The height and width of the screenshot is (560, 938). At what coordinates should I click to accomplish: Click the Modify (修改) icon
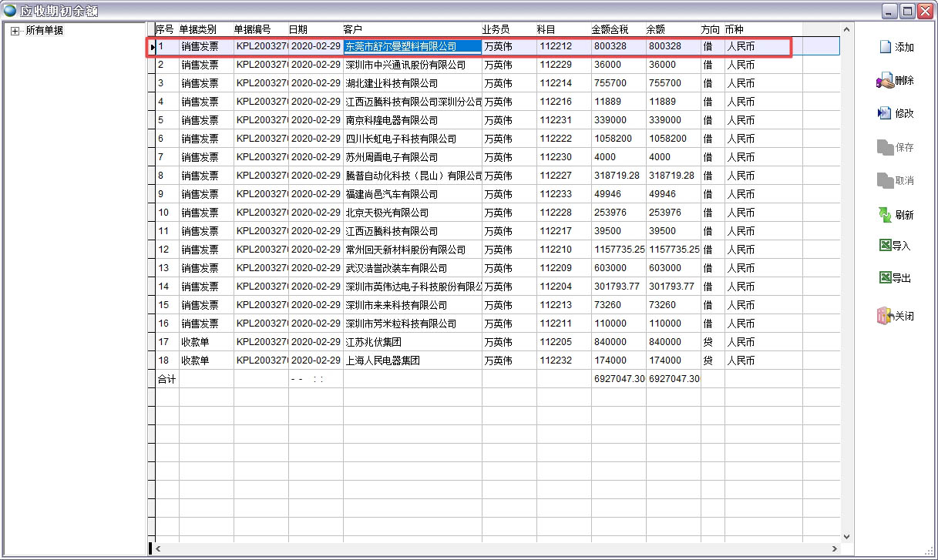click(884, 113)
